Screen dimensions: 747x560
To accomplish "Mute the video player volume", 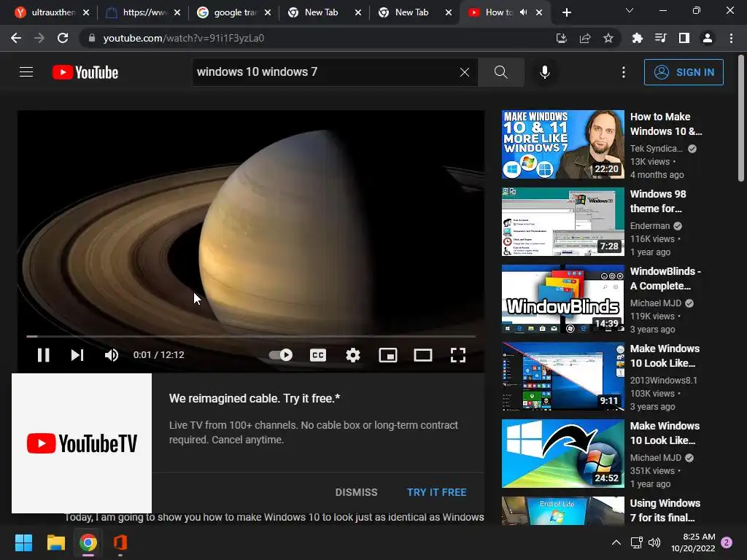I will coord(112,355).
